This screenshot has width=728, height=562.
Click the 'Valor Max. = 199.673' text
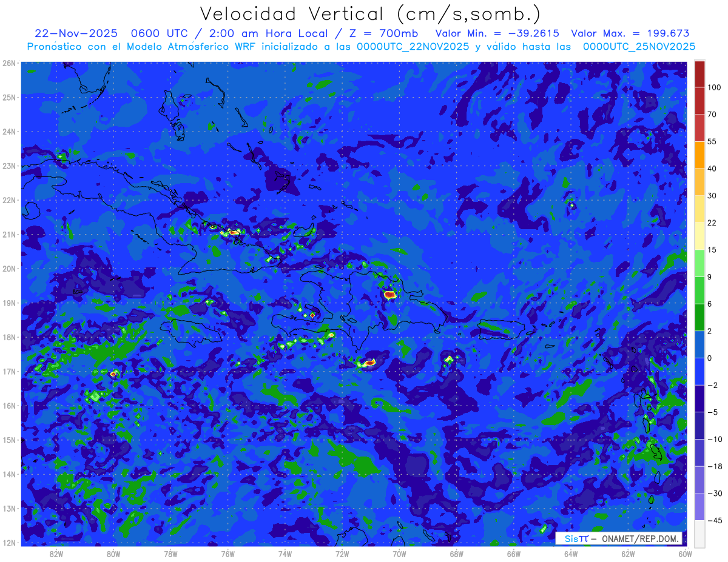630,33
